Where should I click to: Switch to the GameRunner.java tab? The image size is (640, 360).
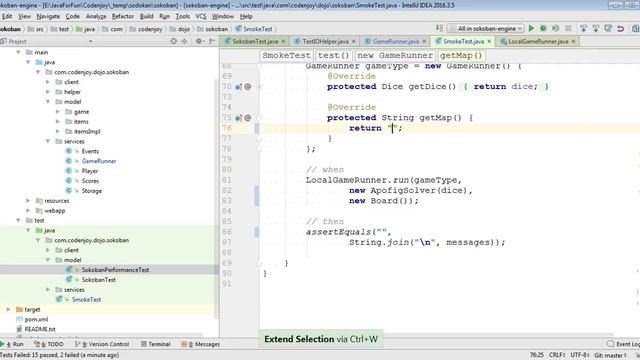[x=396, y=41]
